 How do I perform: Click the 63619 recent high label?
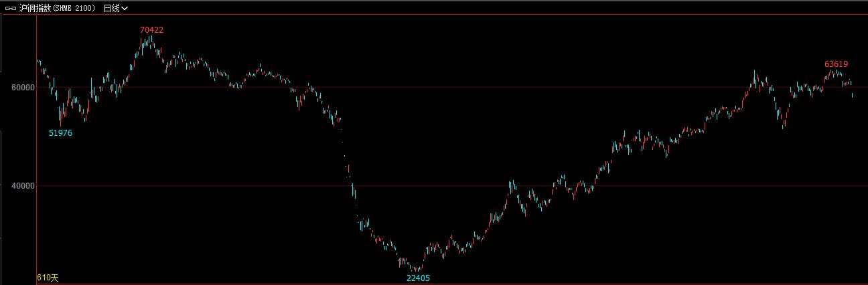click(837, 64)
